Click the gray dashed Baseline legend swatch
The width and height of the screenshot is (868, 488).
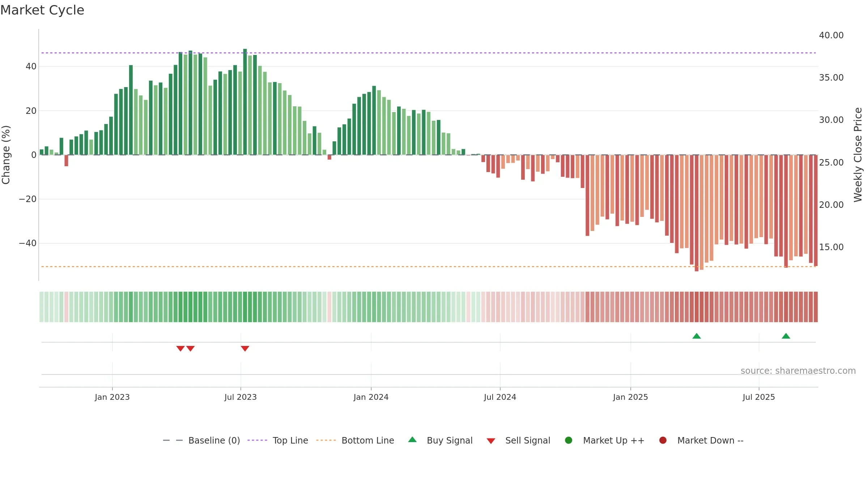pos(173,440)
